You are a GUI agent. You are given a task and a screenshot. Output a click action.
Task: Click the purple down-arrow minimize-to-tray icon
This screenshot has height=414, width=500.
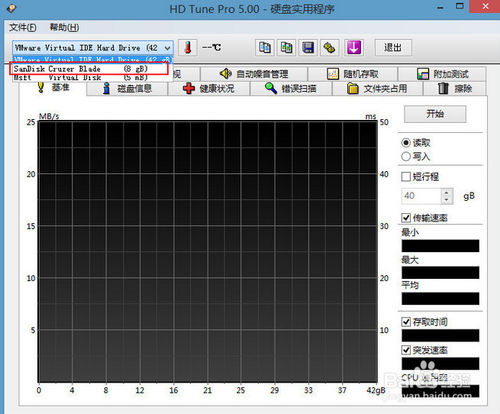pos(354,48)
